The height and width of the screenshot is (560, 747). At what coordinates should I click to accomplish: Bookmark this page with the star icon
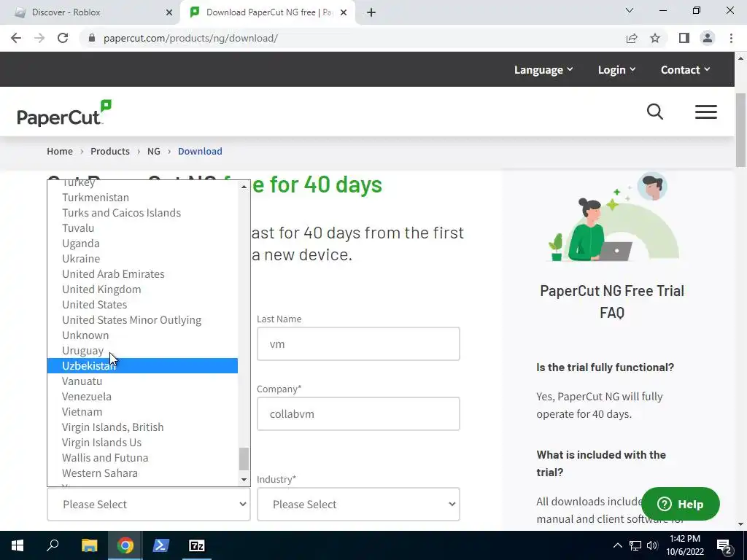tap(655, 38)
